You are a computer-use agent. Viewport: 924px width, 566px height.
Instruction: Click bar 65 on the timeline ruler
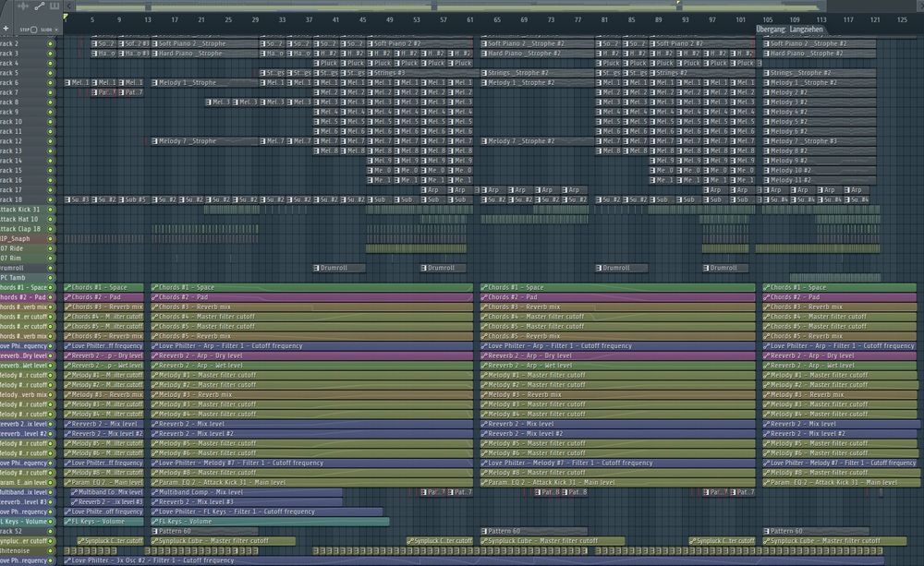point(497,19)
